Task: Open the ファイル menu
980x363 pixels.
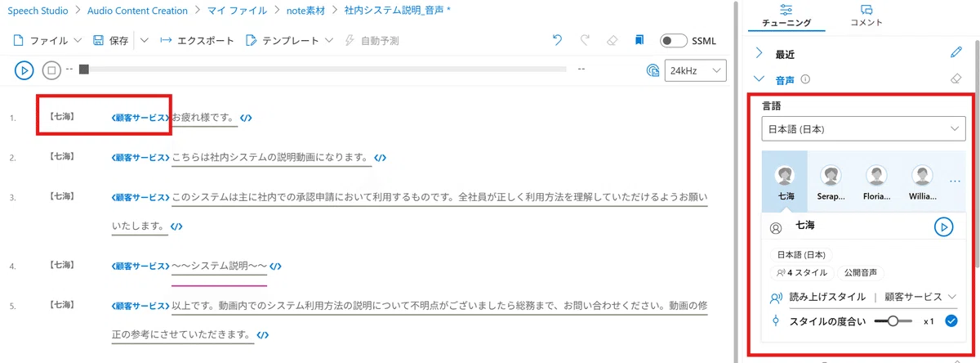Action: coord(48,40)
